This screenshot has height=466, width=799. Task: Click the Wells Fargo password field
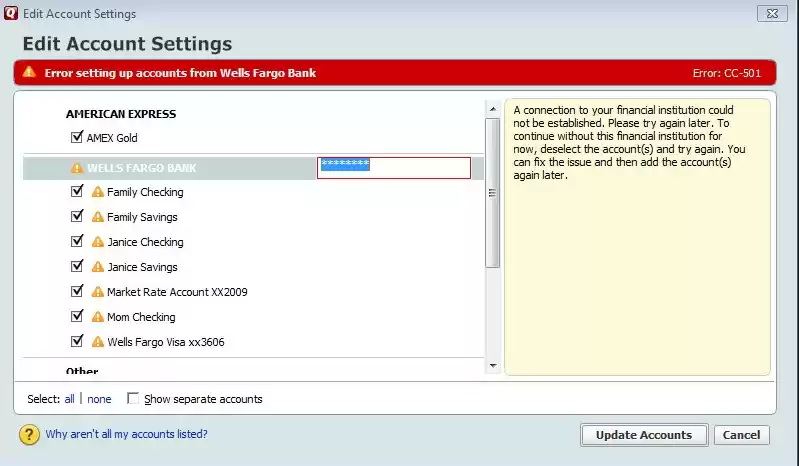394,167
